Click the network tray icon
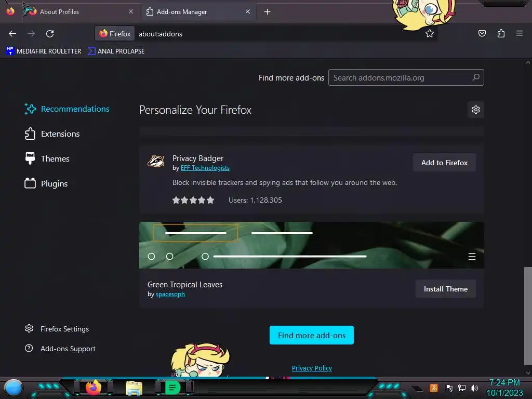Viewport: 532px width, 399px height. tap(462, 388)
